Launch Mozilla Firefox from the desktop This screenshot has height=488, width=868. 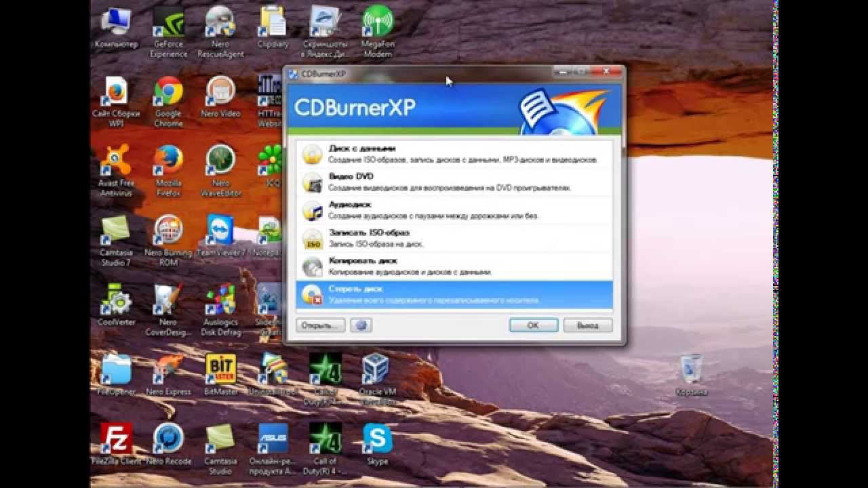coord(168,171)
